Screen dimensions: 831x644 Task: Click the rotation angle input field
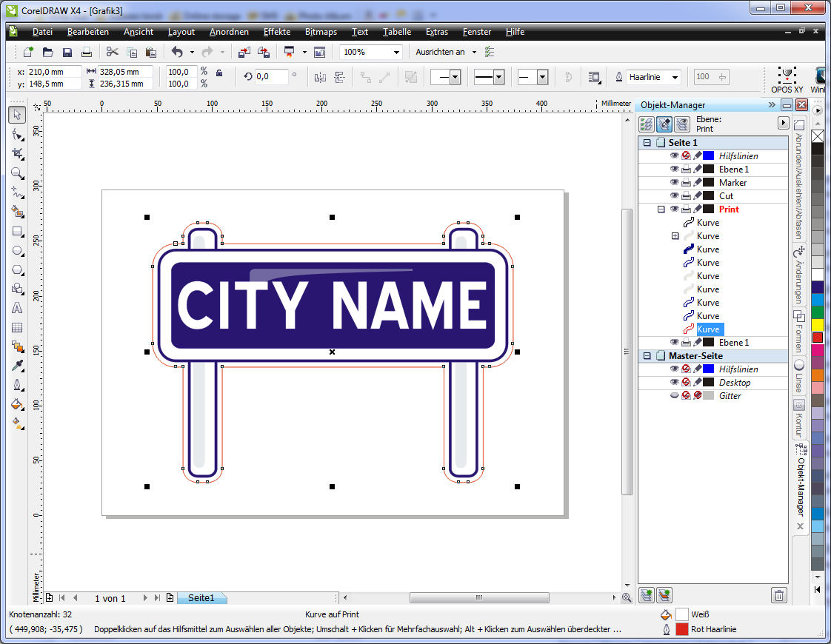tap(272, 77)
